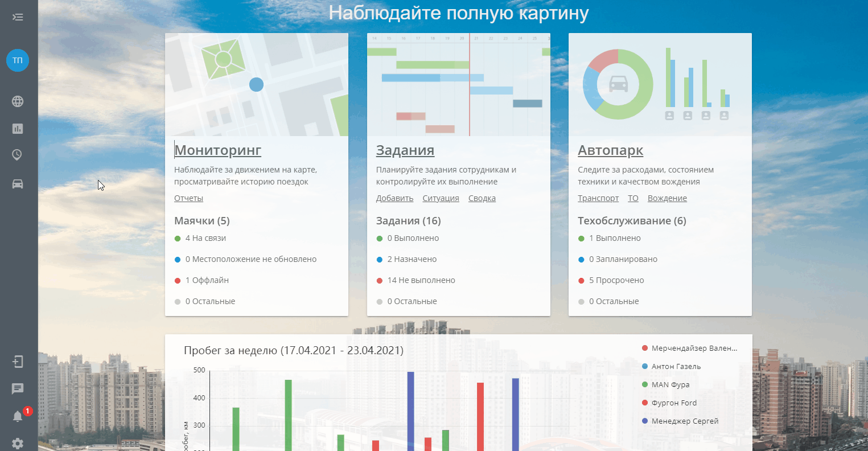Click the tallest blue bar in mileage chart
This screenshot has height=451, width=868.
[x=411, y=411]
